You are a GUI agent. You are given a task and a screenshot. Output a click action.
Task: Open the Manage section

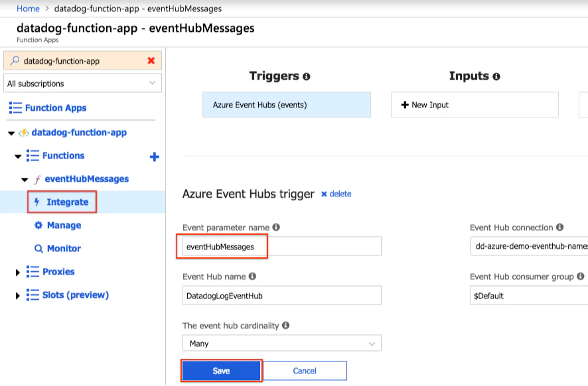coord(64,225)
